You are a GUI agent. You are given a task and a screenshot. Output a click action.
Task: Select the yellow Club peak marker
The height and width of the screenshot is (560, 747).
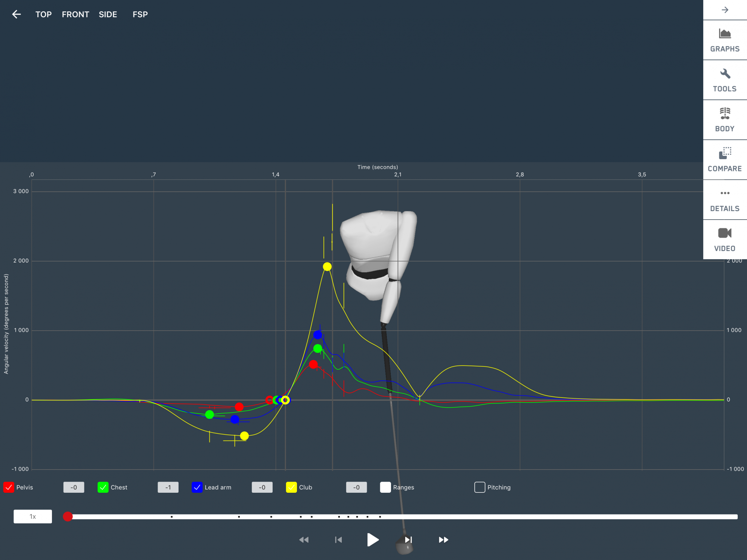pos(327,266)
